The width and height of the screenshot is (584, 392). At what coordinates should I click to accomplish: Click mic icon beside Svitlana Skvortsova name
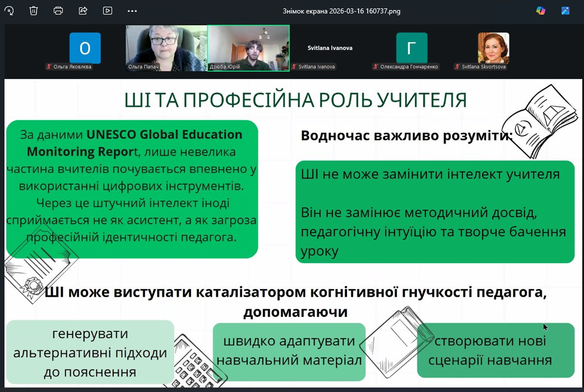tap(457, 67)
